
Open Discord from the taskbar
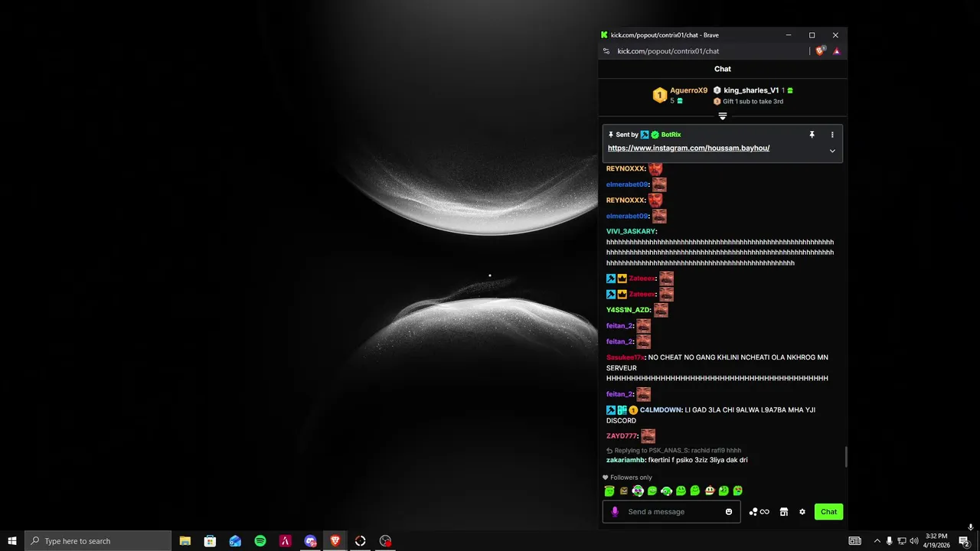tap(310, 541)
